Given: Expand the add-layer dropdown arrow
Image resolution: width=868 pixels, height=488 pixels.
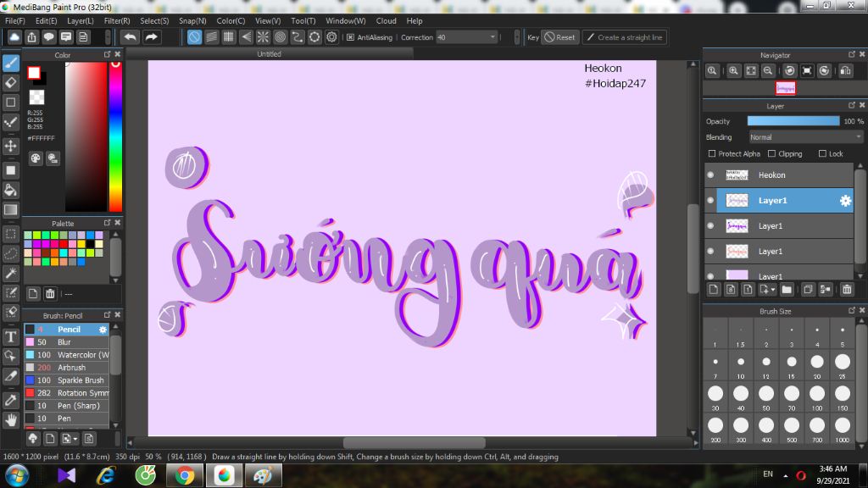Looking at the screenshot, I should [773, 290].
